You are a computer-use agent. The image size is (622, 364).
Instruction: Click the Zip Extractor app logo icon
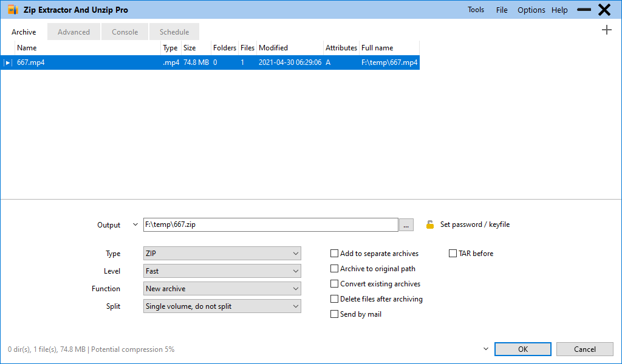tap(13, 10)
